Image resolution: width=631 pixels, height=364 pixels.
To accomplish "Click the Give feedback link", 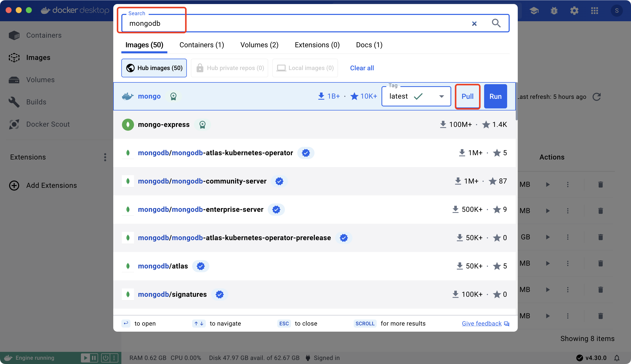I will click(482, 324).
